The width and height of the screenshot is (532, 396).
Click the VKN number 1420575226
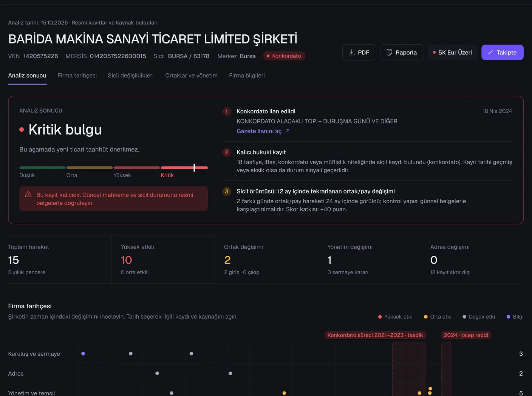coord(41,56)
